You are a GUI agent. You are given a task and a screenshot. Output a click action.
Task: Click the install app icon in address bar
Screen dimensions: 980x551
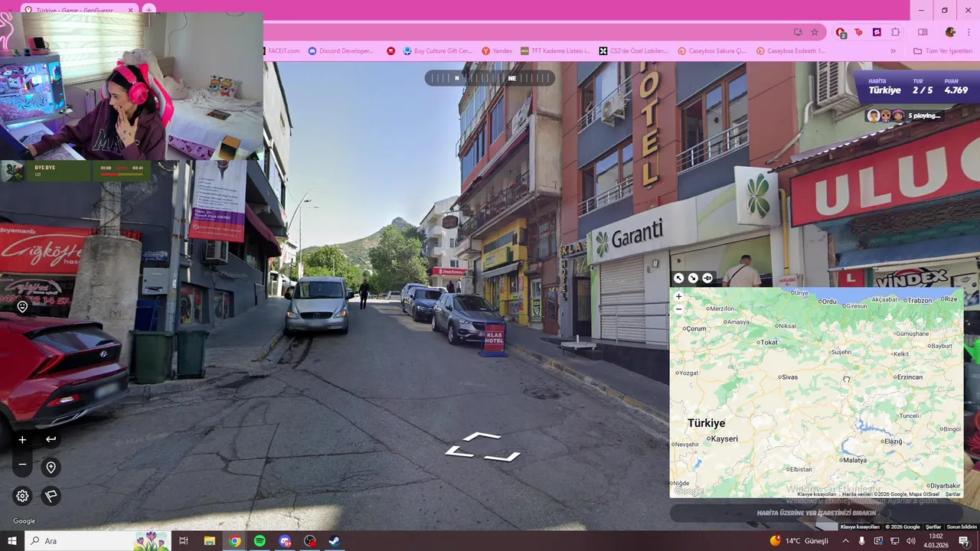[798, 32]
